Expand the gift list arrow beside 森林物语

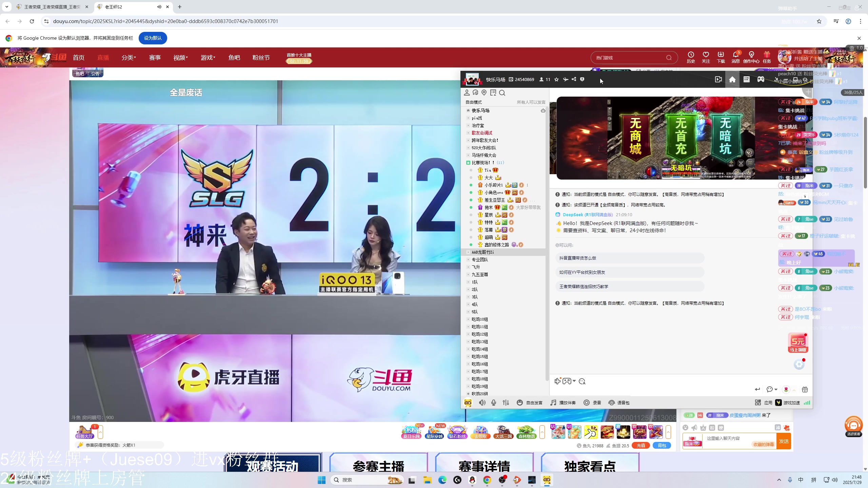click(x=542, y=432)
